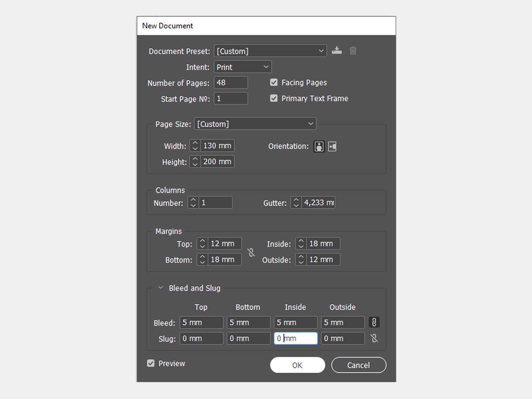Image resolution: width=532 pixels, height=399 pixels.
Task: Click the Save Document Preset icon
Action: [336, 51]
